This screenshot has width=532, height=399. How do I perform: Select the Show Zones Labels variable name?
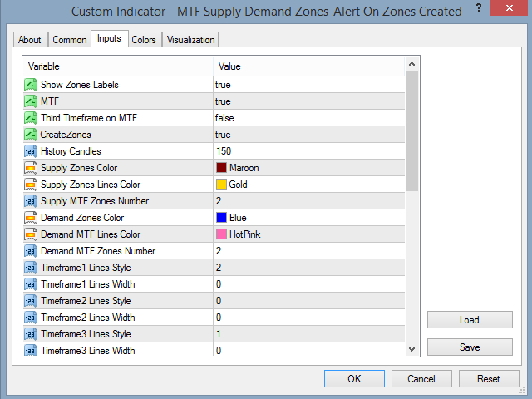click(x=80, y=85)
